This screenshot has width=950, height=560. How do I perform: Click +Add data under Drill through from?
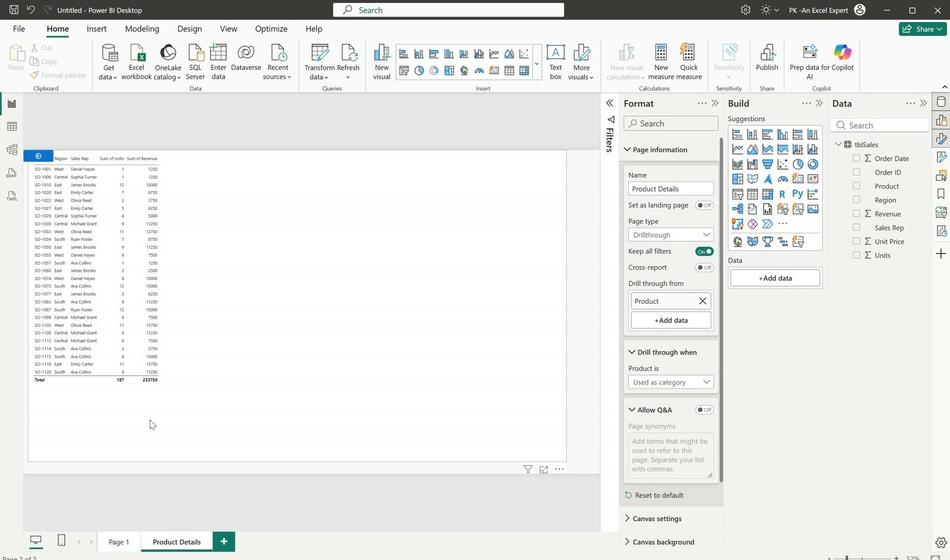pyautogui.click(x=671, y=320)
